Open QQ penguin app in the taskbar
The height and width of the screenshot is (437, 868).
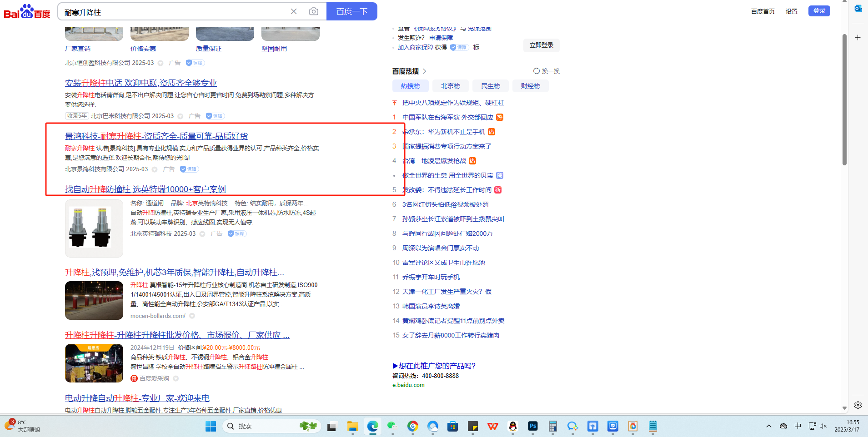(513, 426)
